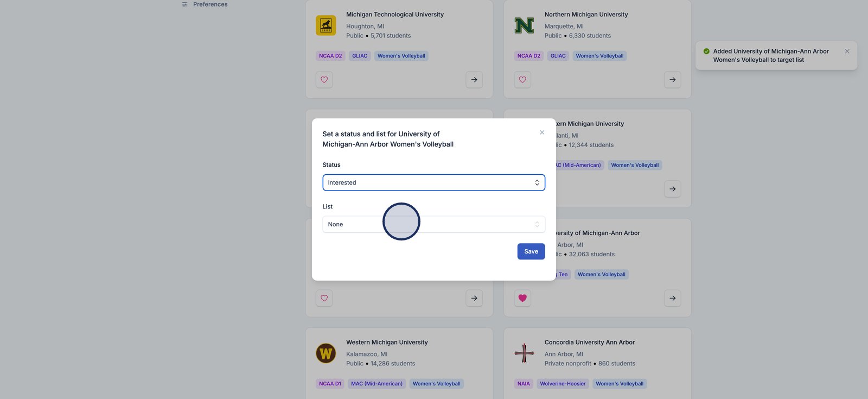The height and width of the screenshot is (399, 868).
Task: Click the Northern Michigan University N logo
Action: click(x=524, y=26)
